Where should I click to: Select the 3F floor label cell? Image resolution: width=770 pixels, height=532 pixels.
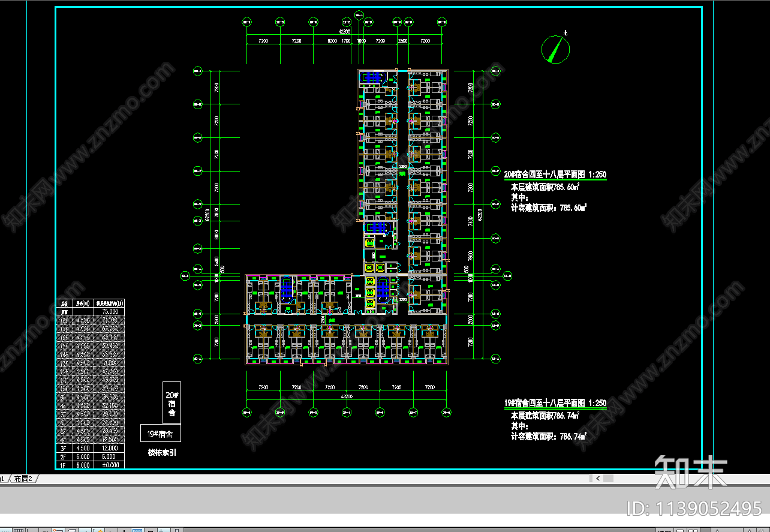click(64, 447)
